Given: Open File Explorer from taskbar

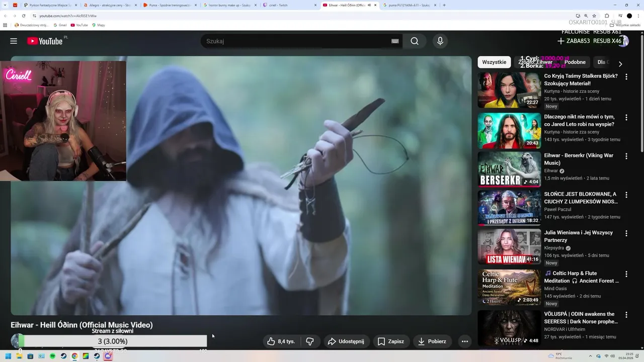Looking at the screenshot, I should [x=19, y=356].
